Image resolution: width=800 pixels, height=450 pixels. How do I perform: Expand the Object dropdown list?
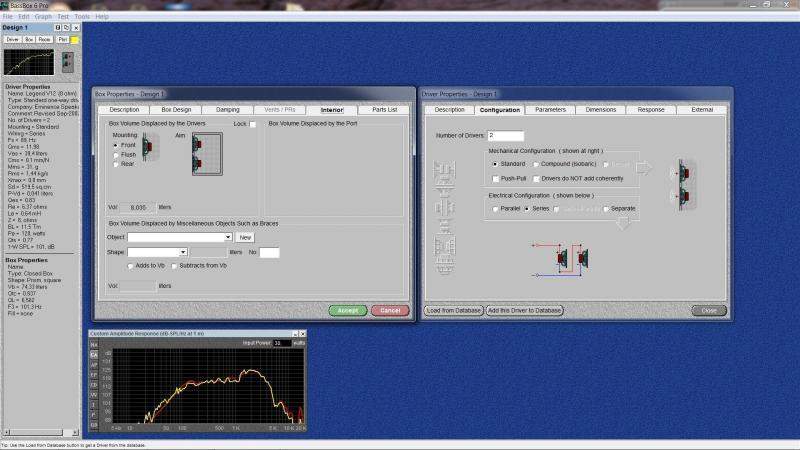229,237
